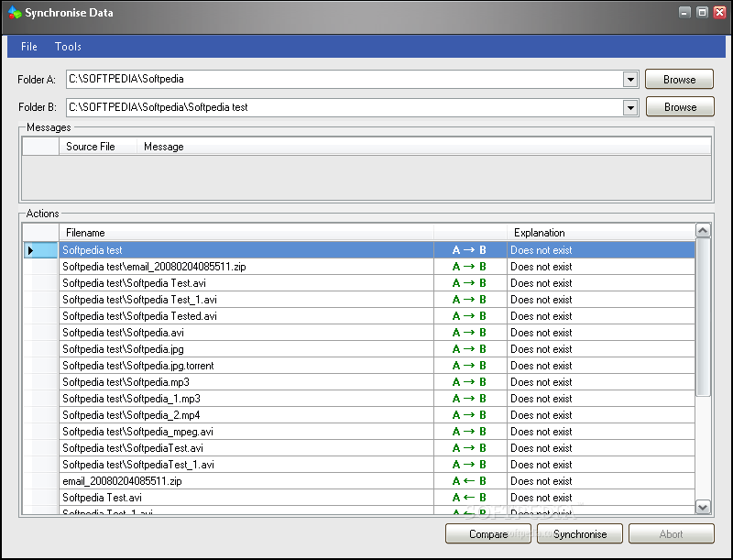Screen dimensions: 733x560
Task: Click 'Does not exist' for Softpedia.mp3 row
Action: click(542, 382)
